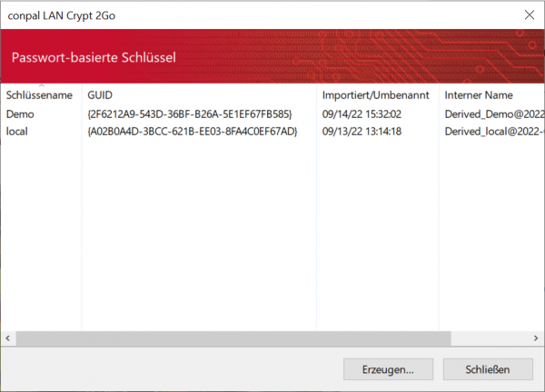Select GUID {A02B0A4D-3BCC-621B-EE03-8FA4C0EF67AD}
The height and width of the screenshot is (392, 545).
click(x=193, y=132)
